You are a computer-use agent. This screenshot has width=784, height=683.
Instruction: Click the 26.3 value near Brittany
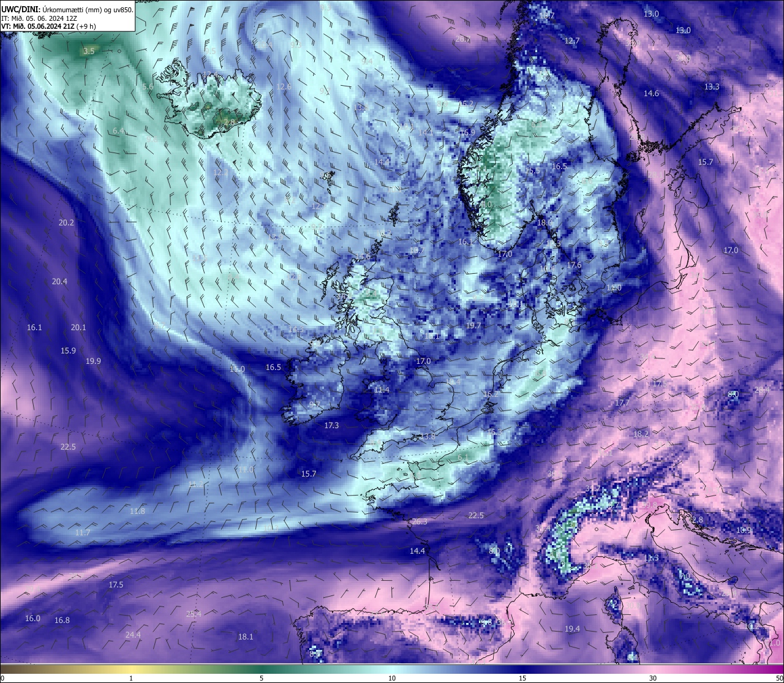click(420, 522)
